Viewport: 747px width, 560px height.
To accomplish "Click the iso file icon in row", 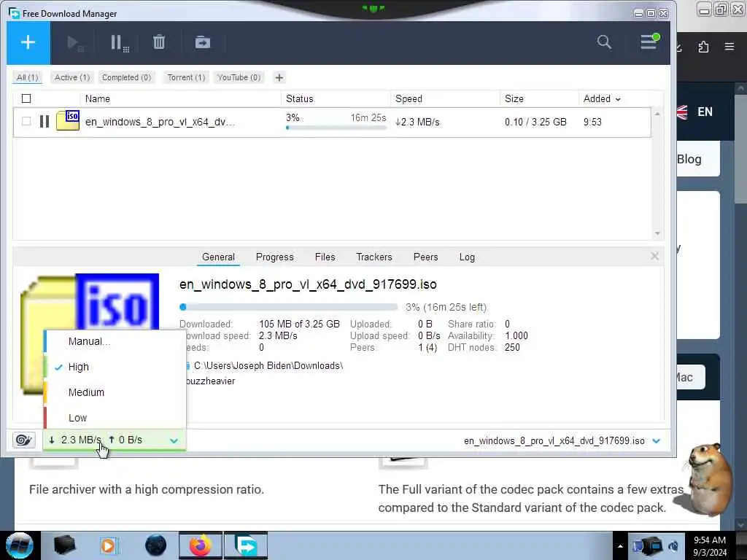I will click(x=68, y=120).
